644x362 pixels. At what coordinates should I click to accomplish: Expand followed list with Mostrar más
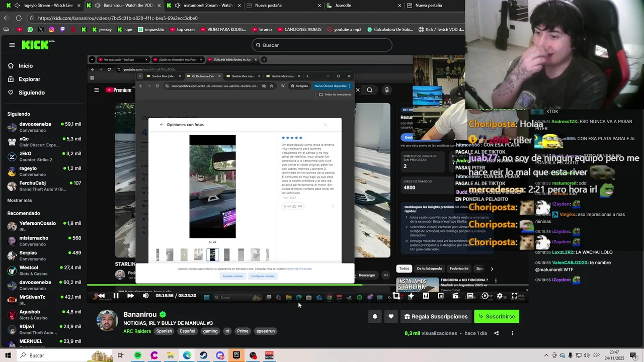coord(20,200)
